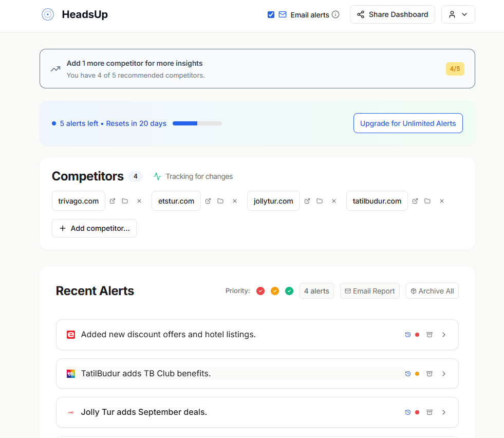Click red priority dot on discount offers alert
Image resolution: width=504 pixels, height=438 pixels.
tap(417, 335)
